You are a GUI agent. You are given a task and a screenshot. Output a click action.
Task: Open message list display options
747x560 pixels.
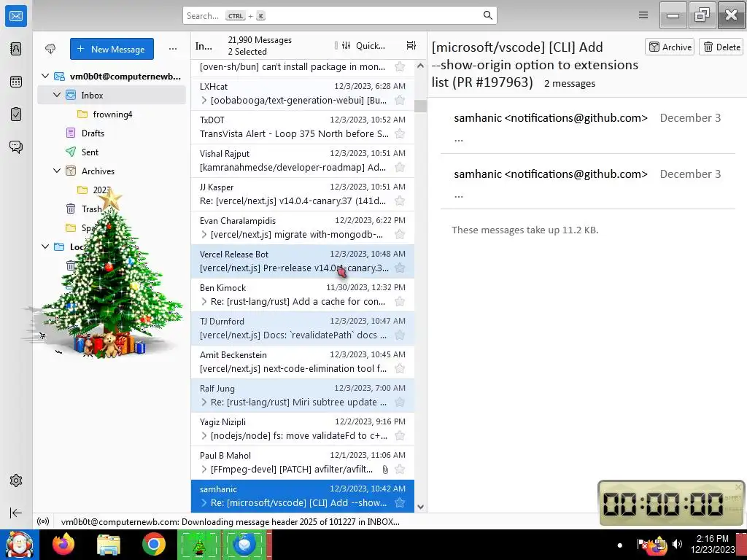point(411,45)
